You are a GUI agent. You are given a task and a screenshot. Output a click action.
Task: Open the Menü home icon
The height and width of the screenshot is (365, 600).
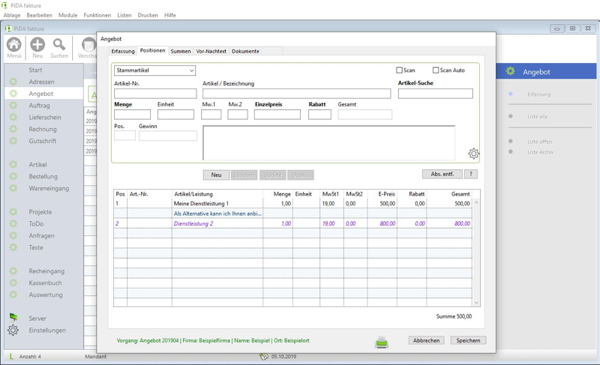[x=14, y=45]
